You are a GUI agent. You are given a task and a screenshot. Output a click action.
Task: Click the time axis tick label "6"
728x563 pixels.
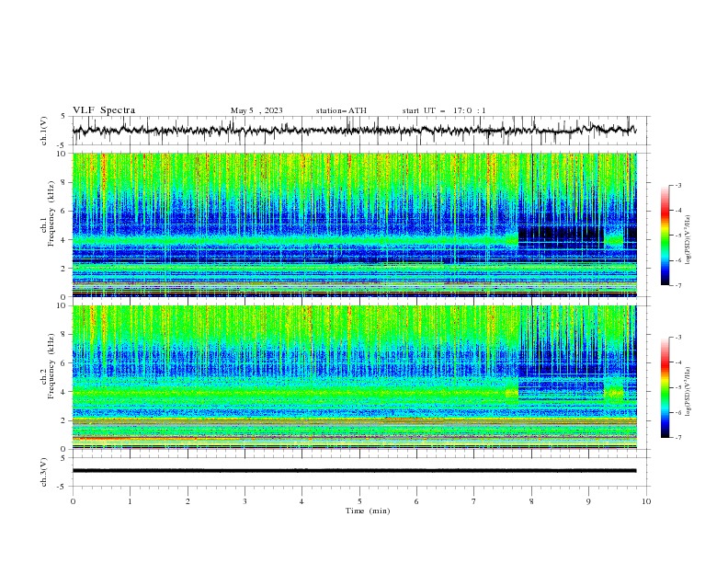416,501
